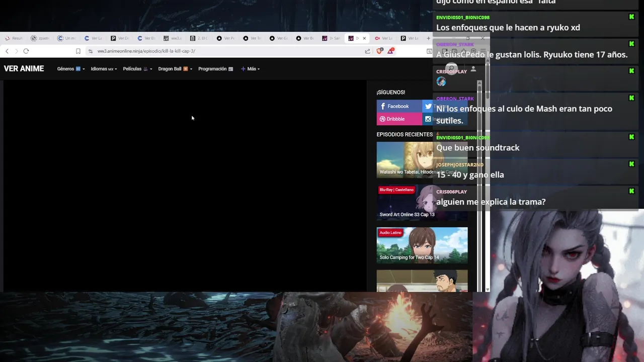Viewport: 644px width, 362px height.
Task: Open the Brave Rewards triangle icon
Action: click(x=390, y=51)
